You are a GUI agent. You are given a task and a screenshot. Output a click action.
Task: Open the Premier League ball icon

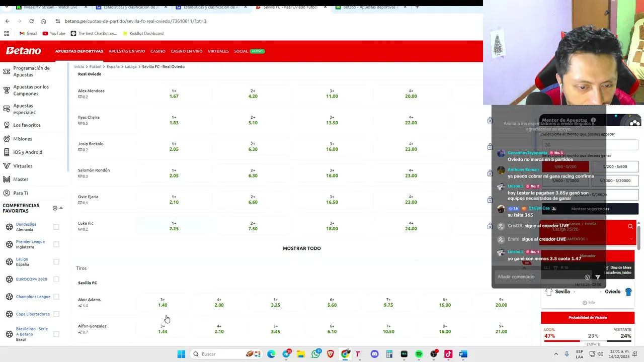9,244
